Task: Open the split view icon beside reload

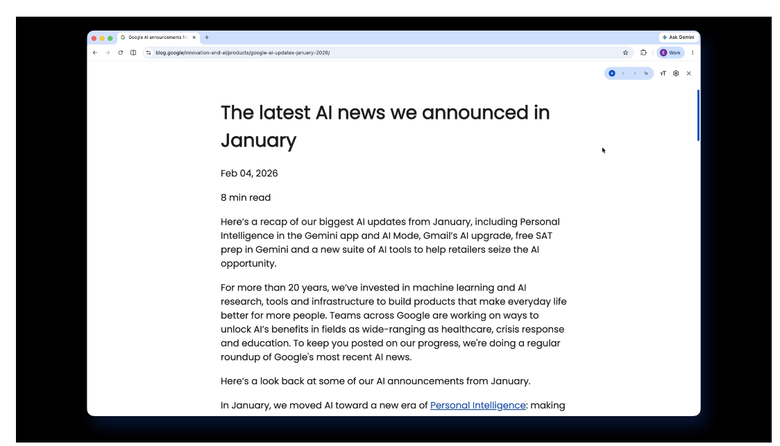Action: point(133,53)
